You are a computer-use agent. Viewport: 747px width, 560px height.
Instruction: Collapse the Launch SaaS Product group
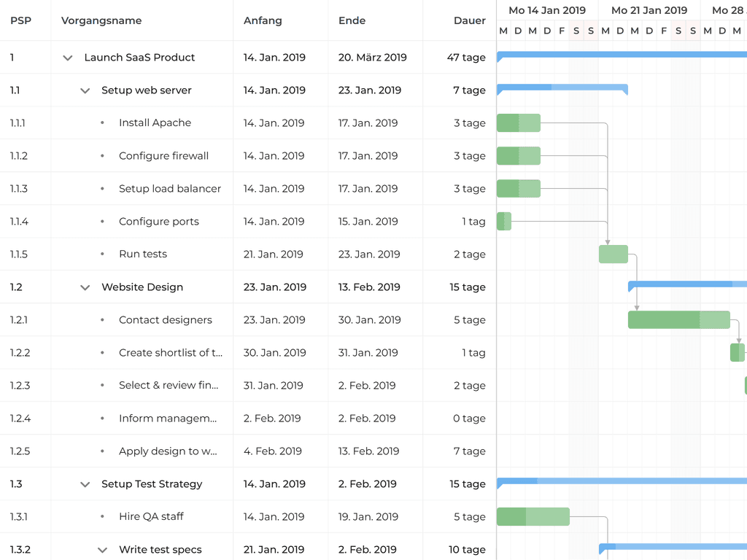click(x=68, y=58)
